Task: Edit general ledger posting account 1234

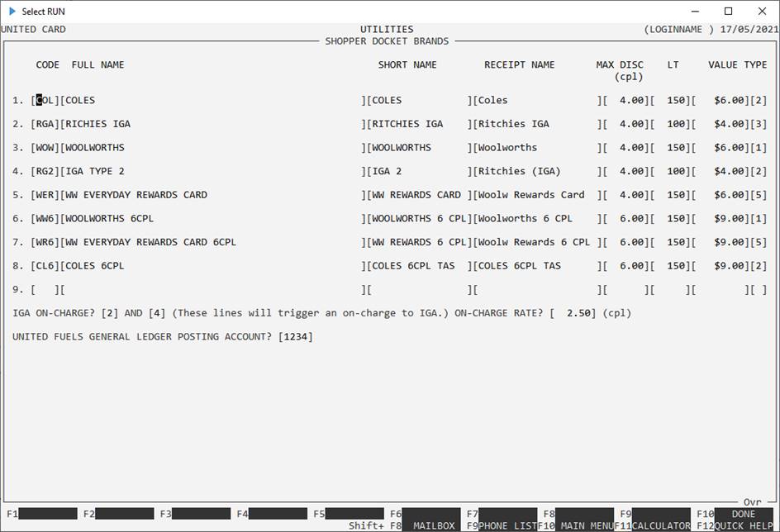Action: pos(296,336)
